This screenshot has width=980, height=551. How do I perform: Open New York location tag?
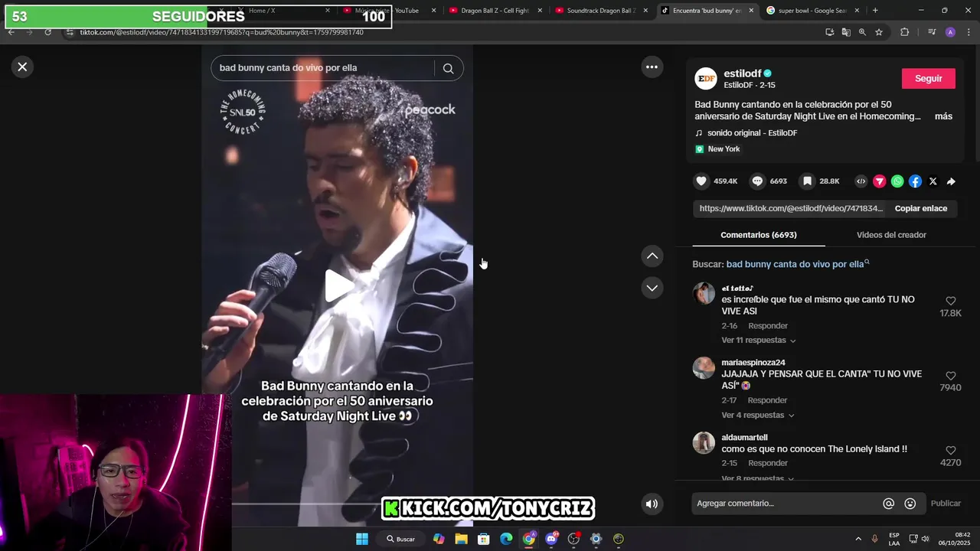724,149
